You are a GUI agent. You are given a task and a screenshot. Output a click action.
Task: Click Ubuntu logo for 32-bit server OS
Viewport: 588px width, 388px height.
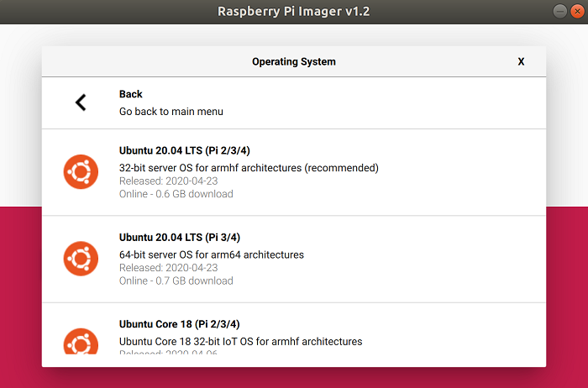(x=81, y=171)
